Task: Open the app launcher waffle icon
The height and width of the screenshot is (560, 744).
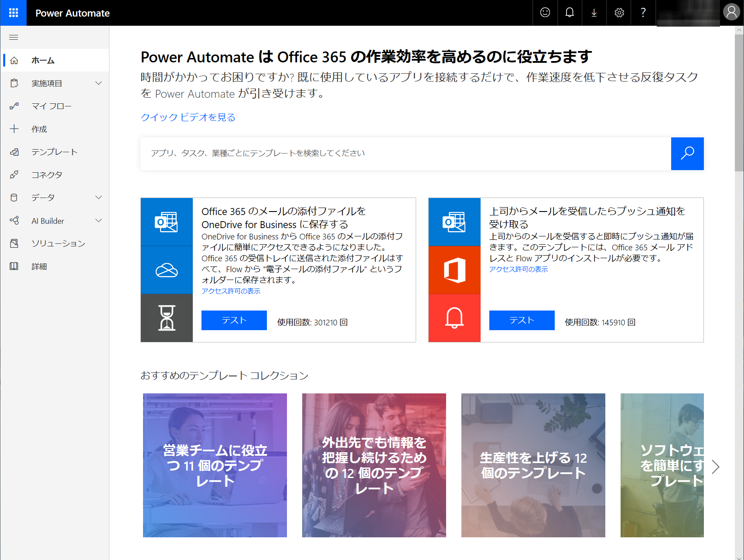Action: (x=14, y=13)
